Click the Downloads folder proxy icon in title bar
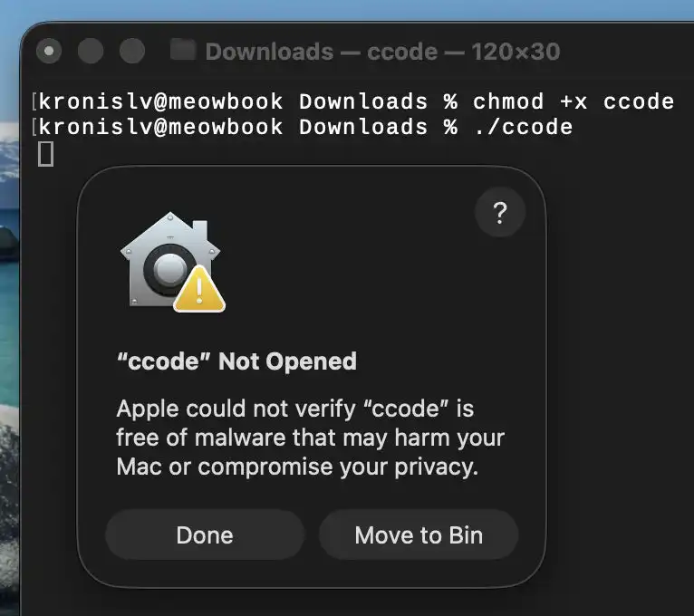 (x=183, y=50)
